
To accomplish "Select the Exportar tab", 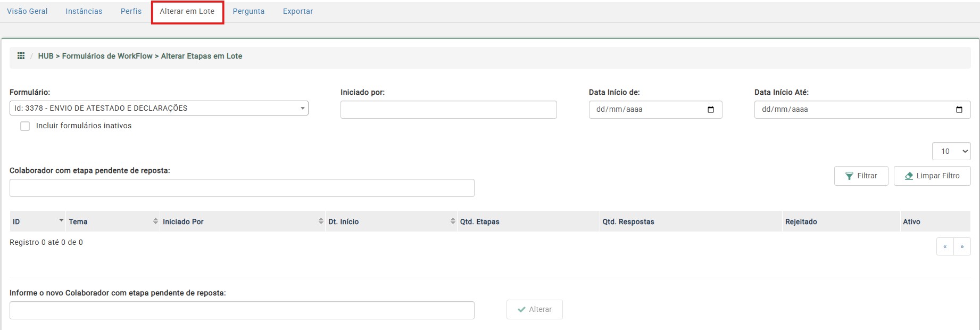I will coord(297,11).
